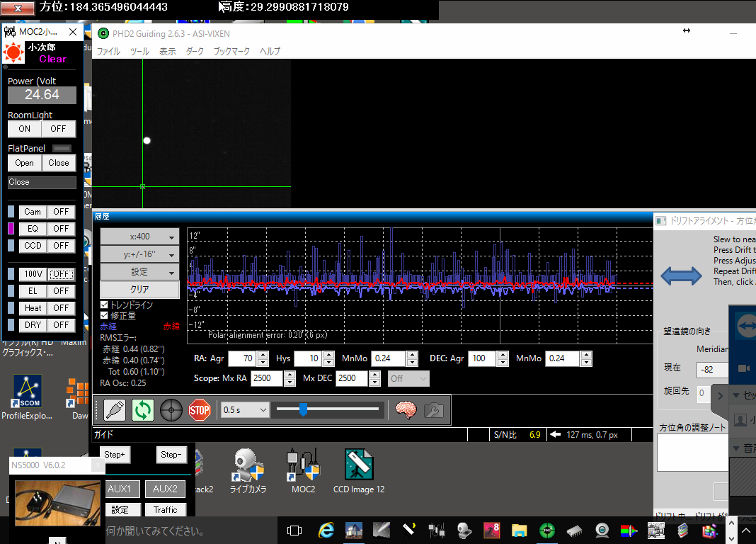The height and width of the screenshot is (544, 756).
Task: Open the Off dropdown next to Mx DEC
Action: pyautogui.click(x=408, y=378)
